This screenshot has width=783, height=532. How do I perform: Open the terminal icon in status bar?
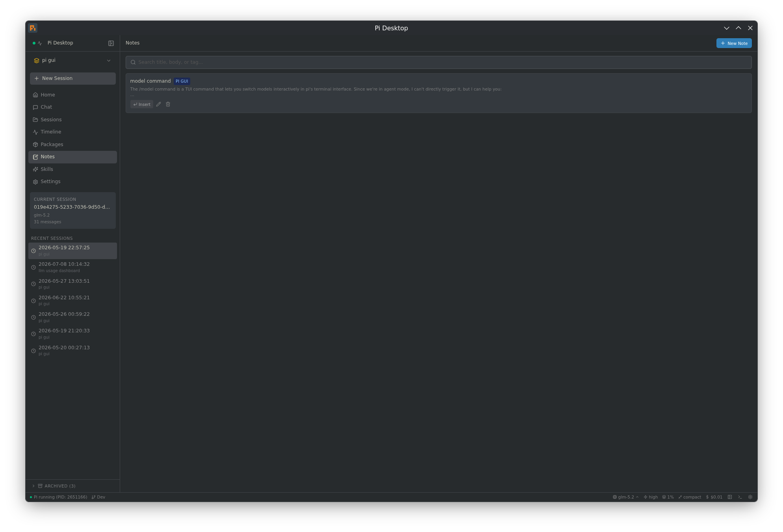coord(740,497)
